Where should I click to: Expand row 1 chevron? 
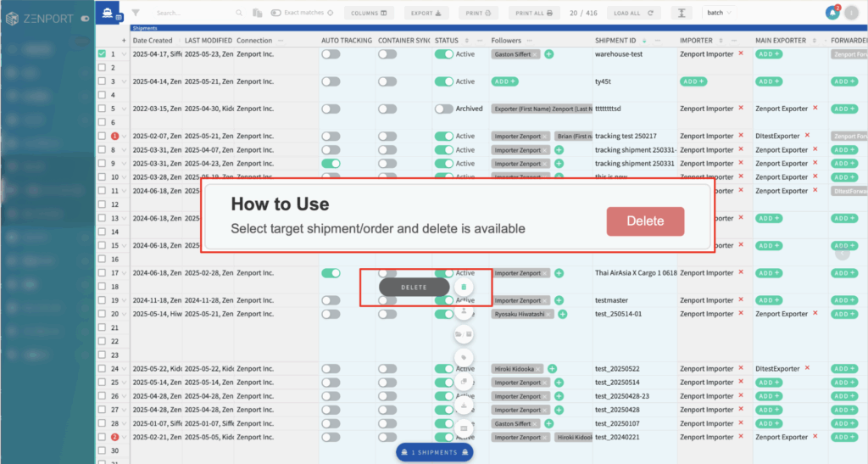(x=124, y=54)
